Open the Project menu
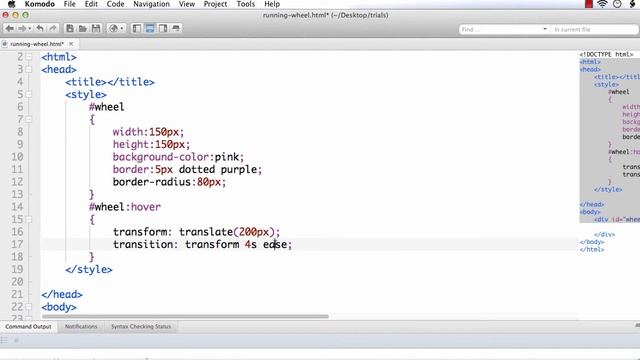The height and width of the screenshot is (360, 640). pyautogui.click(x=215, y=4)
